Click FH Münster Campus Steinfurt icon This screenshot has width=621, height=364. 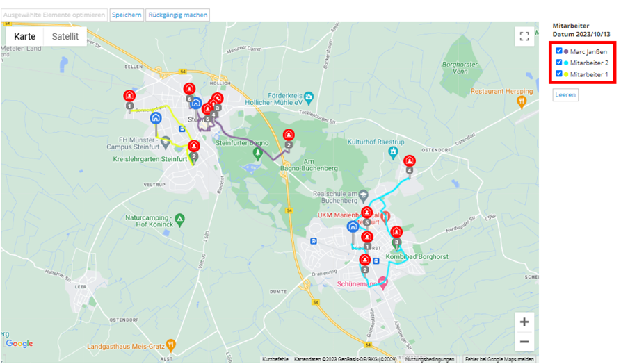pos(166,141)
